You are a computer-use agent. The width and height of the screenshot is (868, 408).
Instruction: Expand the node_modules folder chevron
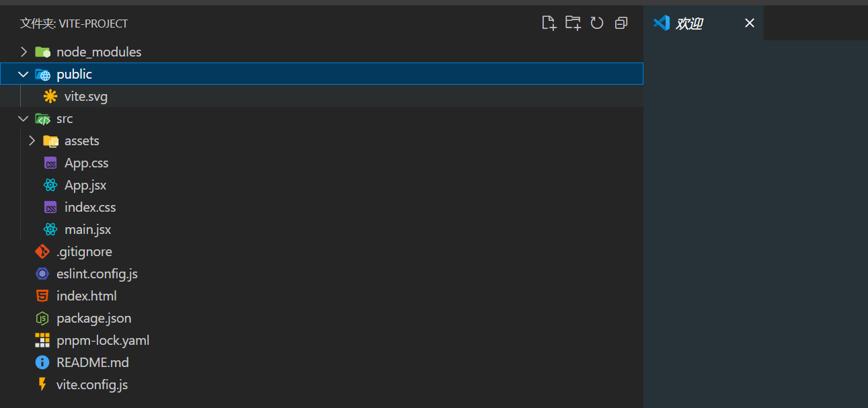(x=24, y=52)
